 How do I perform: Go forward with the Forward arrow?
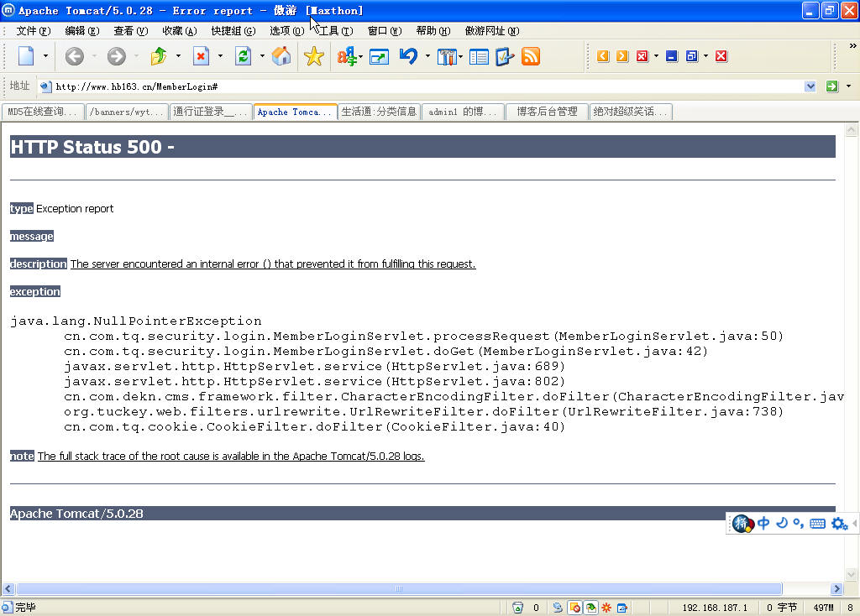[116, 56]
